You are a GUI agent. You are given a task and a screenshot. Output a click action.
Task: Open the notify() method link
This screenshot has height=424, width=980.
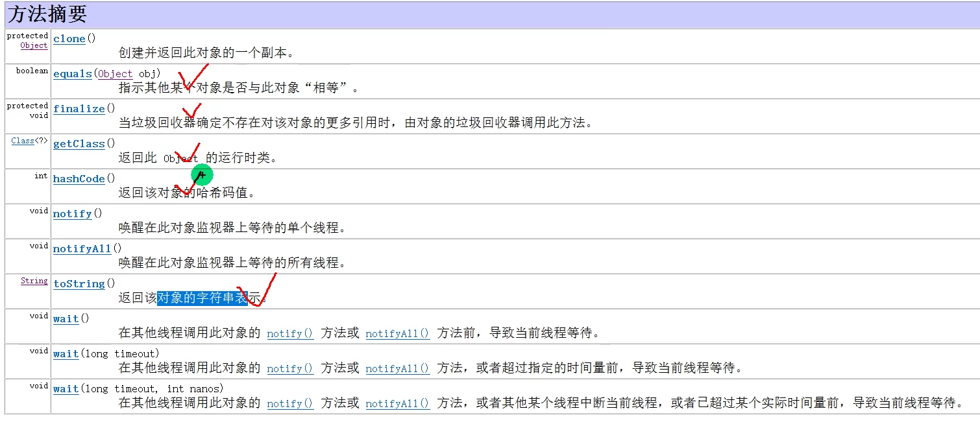pyautogui.click(x=73, y=214)
